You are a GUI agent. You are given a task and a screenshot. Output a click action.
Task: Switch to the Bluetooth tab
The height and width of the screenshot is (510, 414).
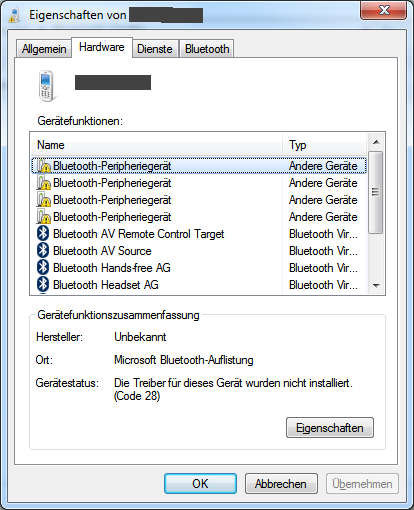tap(207, 49)
